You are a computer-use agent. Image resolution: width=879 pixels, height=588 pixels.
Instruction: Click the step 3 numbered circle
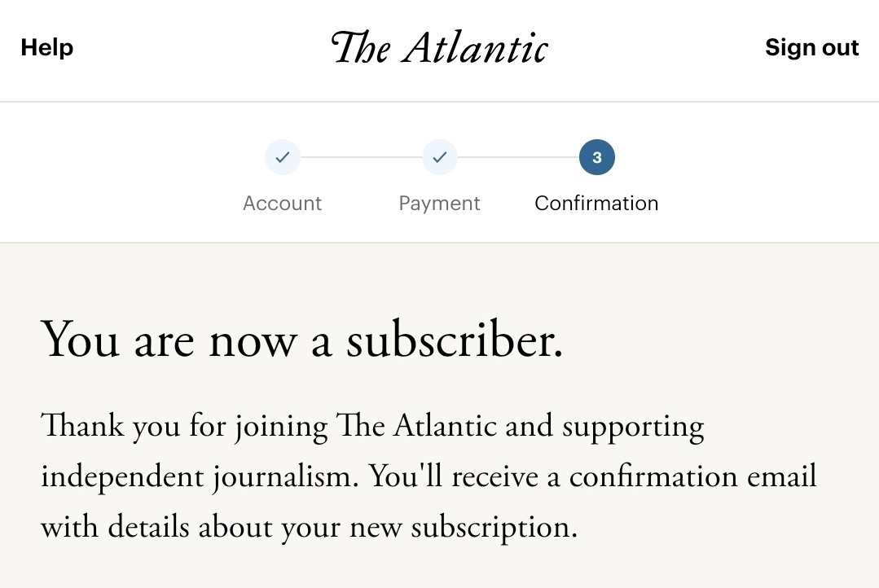[x=596, y=157]
